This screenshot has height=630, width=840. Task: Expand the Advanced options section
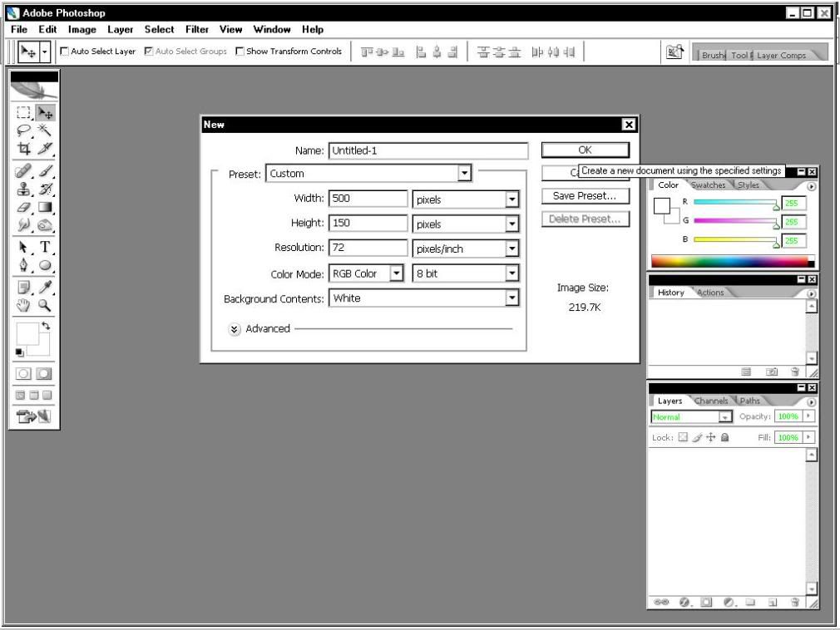click(x=234, y=329)
